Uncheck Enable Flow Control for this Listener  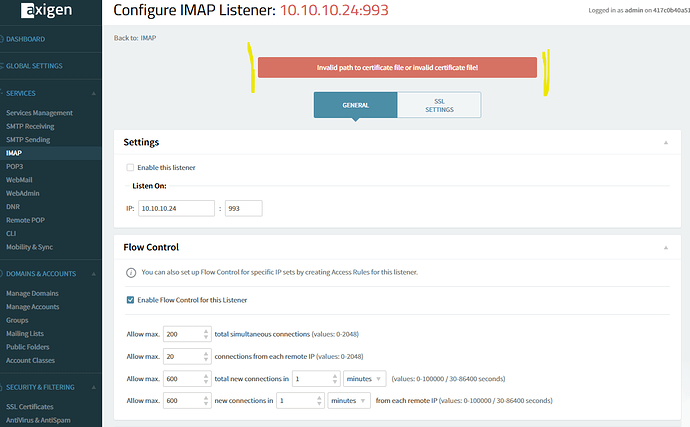coord(130,299)
